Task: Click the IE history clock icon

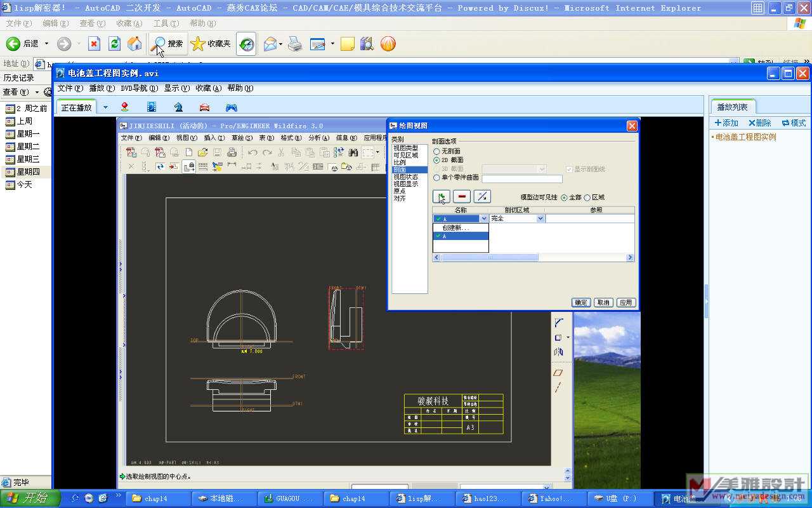Action: pyautogui.click(x=247, y=44)
